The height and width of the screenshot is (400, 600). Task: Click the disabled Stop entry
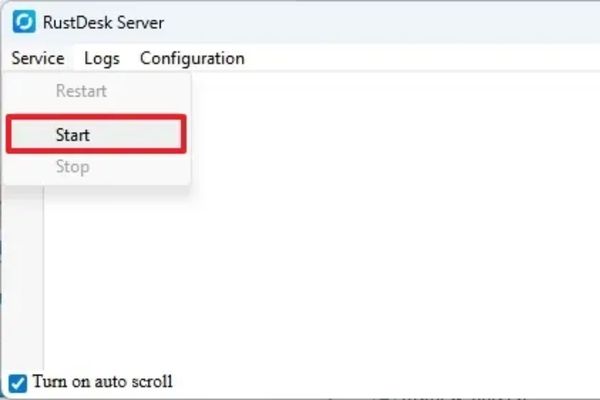point(72,166)
